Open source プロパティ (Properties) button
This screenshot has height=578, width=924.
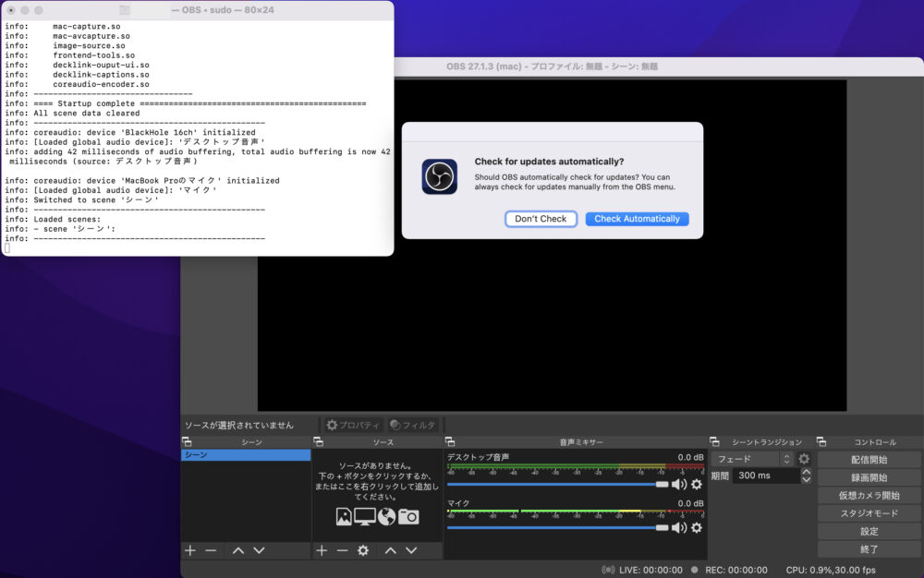(354, 425)
